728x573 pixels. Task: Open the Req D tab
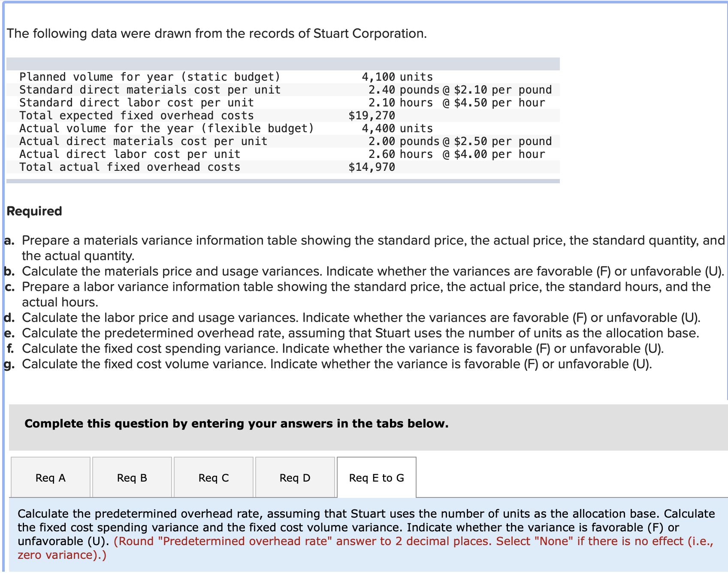pos(294,477)
